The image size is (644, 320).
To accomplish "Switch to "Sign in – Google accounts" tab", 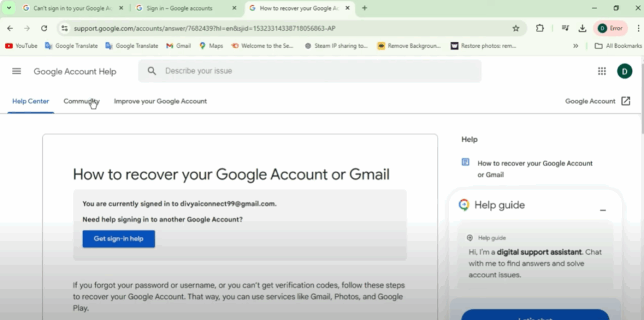I will 186,8.
